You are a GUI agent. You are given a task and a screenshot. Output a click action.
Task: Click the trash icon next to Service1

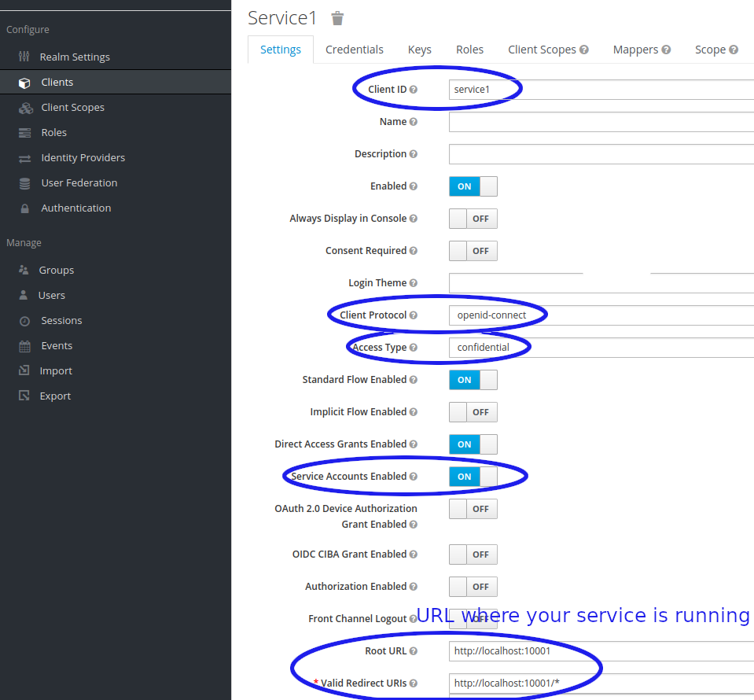pyautogui.click(x=337, y=18)
